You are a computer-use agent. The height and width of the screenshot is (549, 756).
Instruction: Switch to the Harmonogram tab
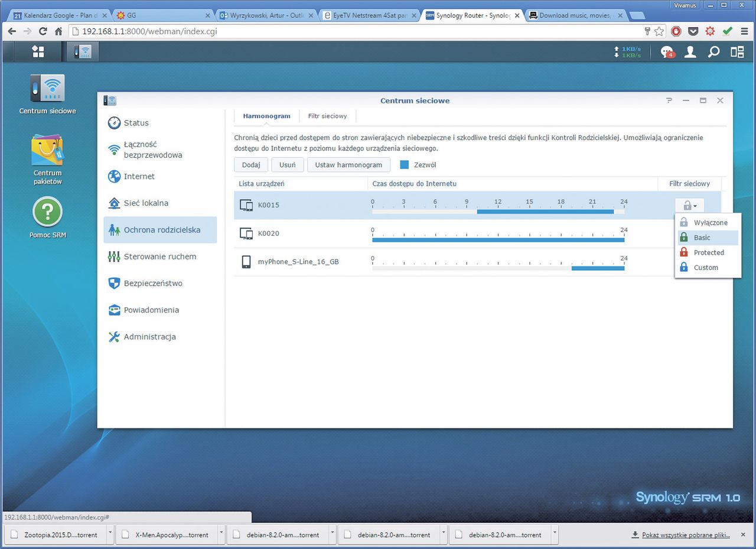pyautogui.click(x=266, y=116)
